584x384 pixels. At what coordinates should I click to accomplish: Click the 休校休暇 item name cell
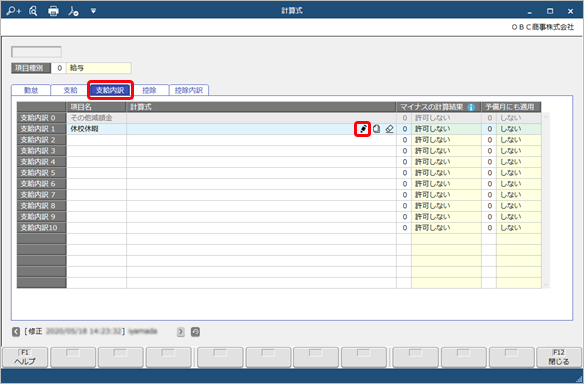click(x=96, y=129)
